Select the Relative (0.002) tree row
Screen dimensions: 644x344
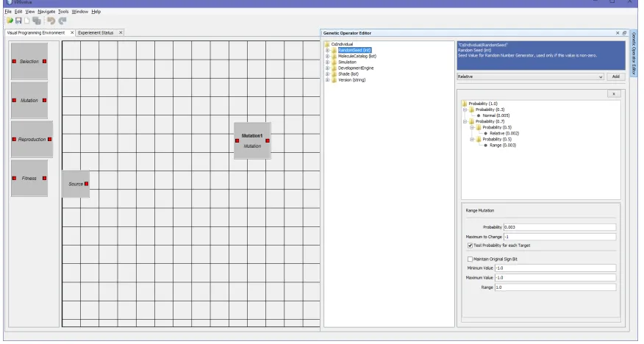tap(504, 134)
